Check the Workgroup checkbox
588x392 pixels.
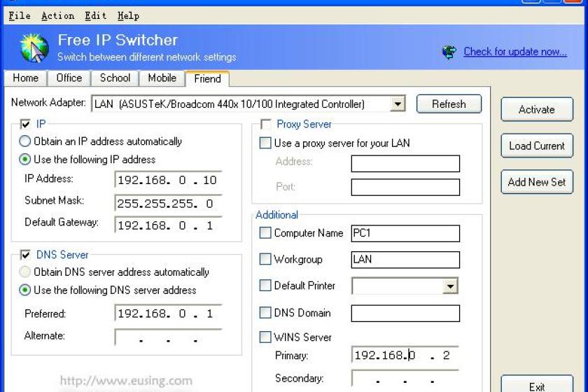click(265, 259)
